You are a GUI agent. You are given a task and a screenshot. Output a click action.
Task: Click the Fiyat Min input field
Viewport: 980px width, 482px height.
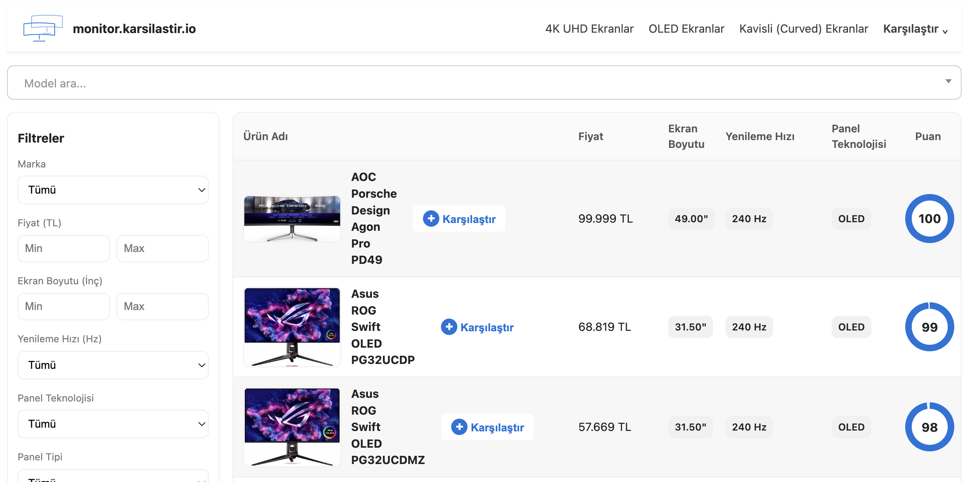click(x=64, y=248)
